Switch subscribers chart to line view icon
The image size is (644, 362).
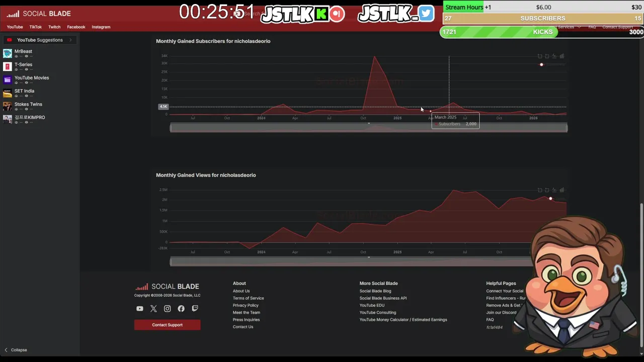(554, 56)
